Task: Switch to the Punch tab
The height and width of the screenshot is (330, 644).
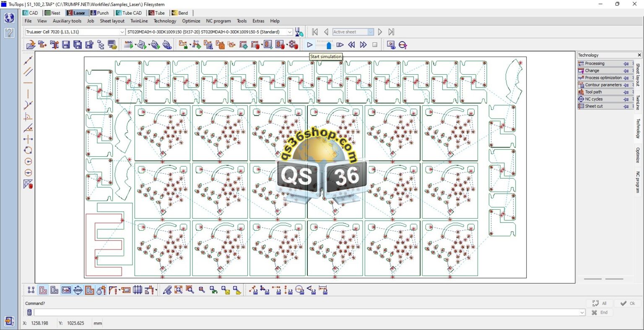Action: point(100,13)
